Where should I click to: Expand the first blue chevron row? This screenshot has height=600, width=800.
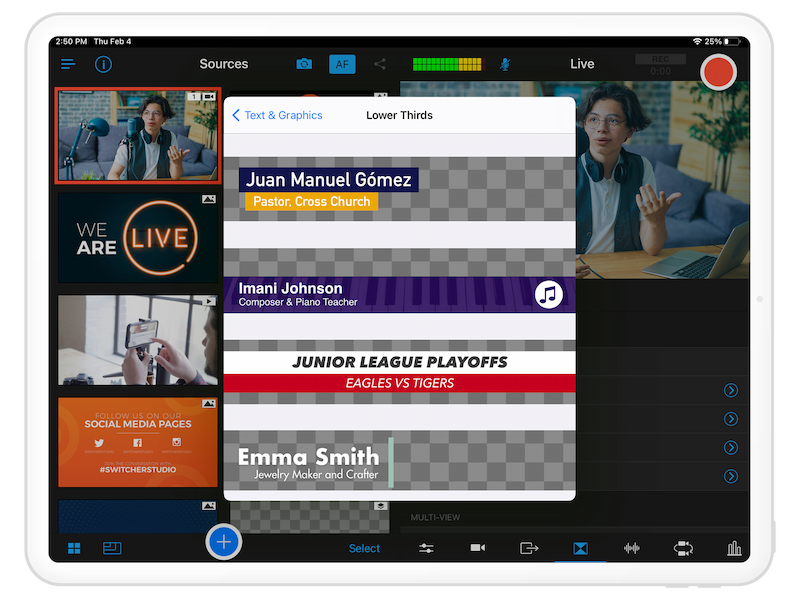730,390
